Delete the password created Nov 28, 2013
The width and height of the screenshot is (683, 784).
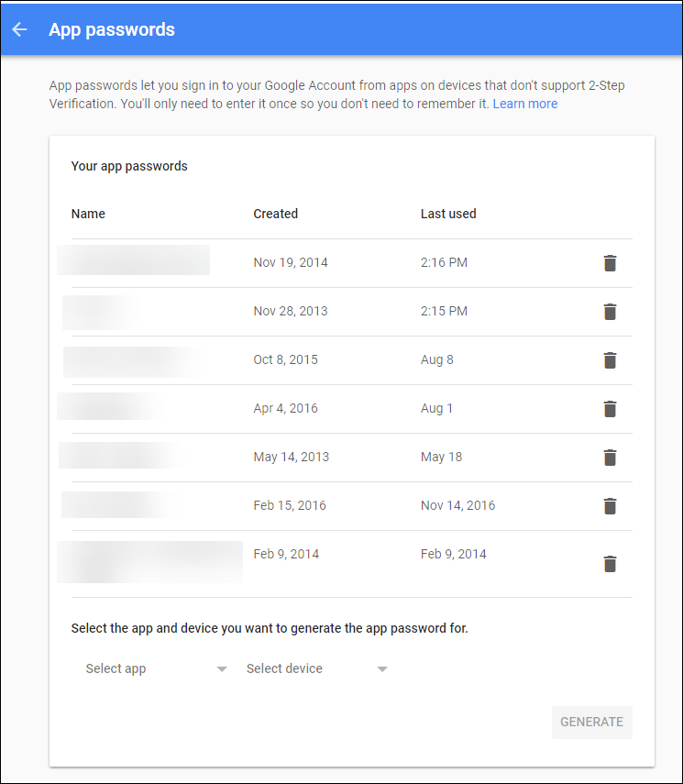pos(610,312)
